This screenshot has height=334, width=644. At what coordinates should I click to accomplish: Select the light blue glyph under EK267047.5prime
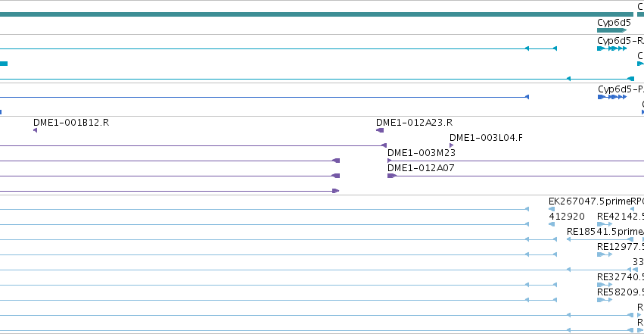coord(552,209)
